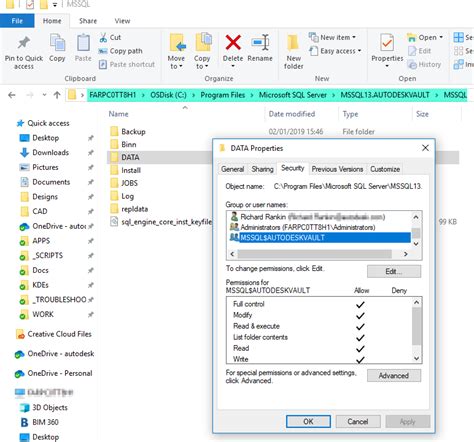Click the red Delete X icon

tap(233, 42)
